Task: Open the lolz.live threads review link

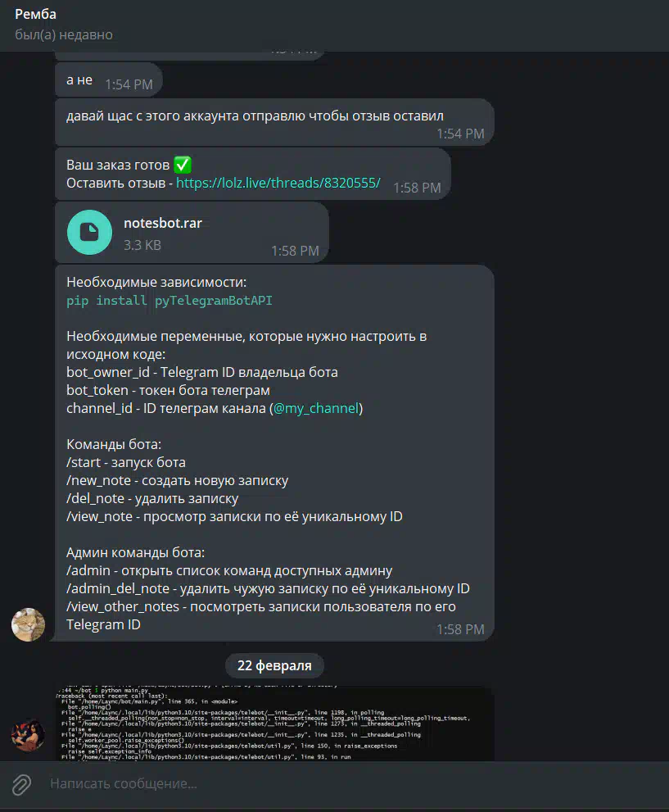Action: pos(278,183)
